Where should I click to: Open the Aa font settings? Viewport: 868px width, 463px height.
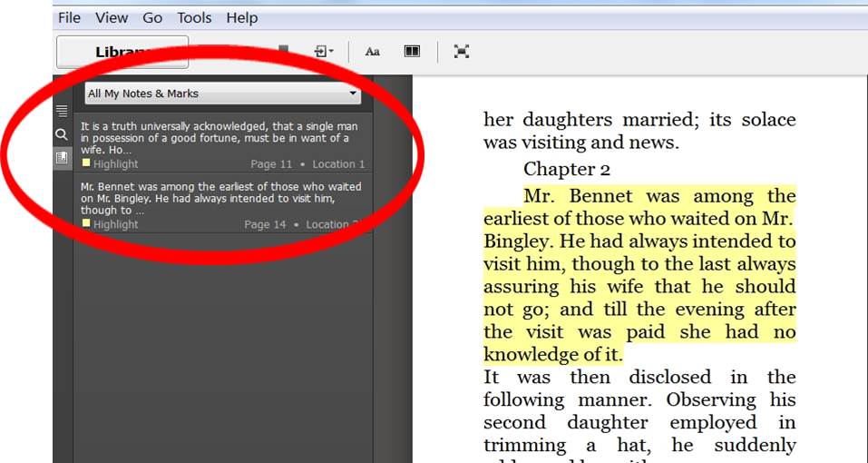(x=373, y=52)
